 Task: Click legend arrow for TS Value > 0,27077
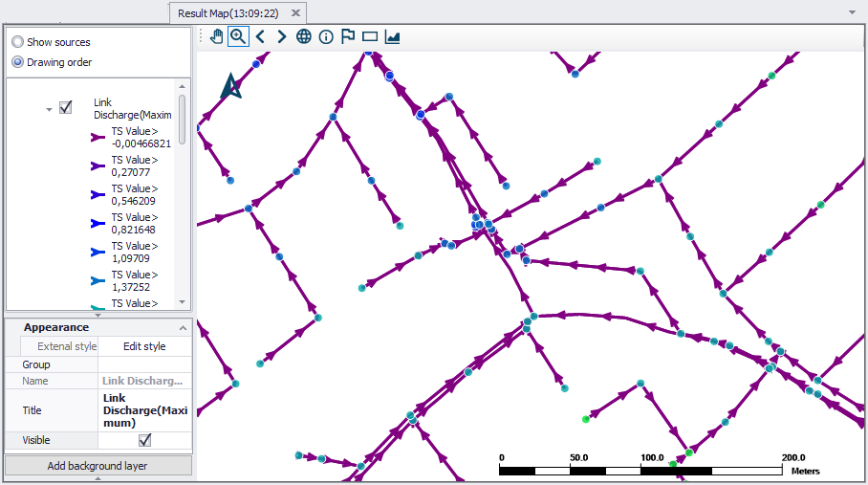tap(98, 165)
